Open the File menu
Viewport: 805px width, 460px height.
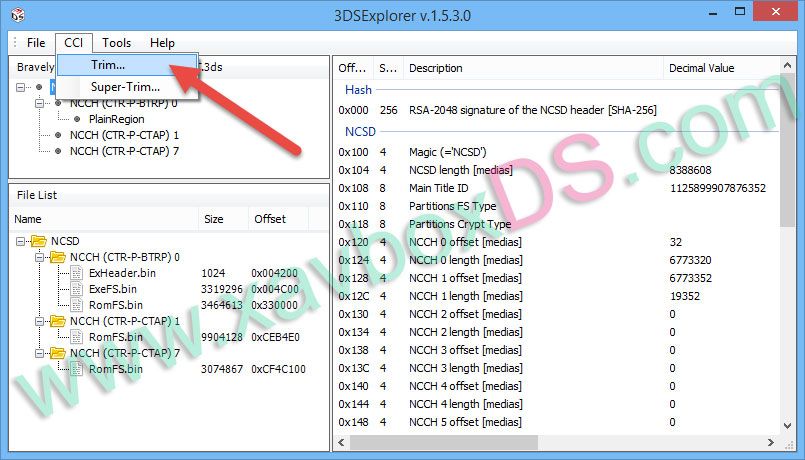(36, 43)
